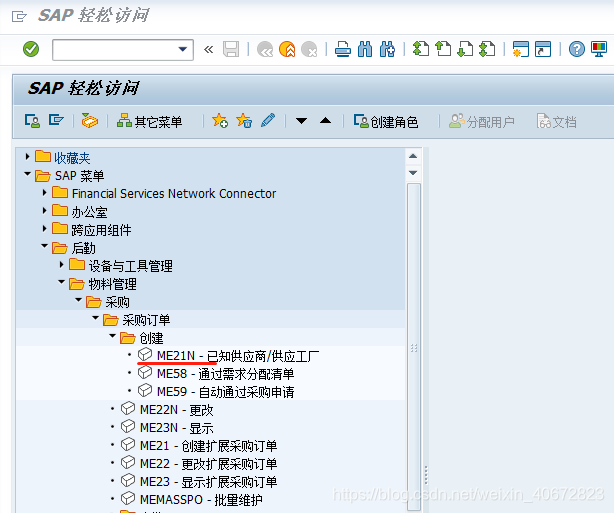Screen dimensions: 614x513
Task: Click tree scrollbar up arrow
Action: point(413,156)
